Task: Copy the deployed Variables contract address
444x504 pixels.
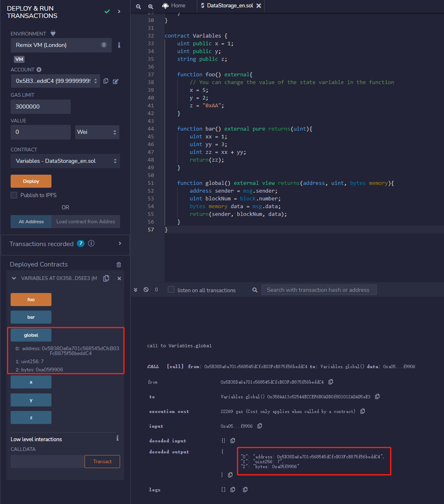Action: (x=106, y=278)
